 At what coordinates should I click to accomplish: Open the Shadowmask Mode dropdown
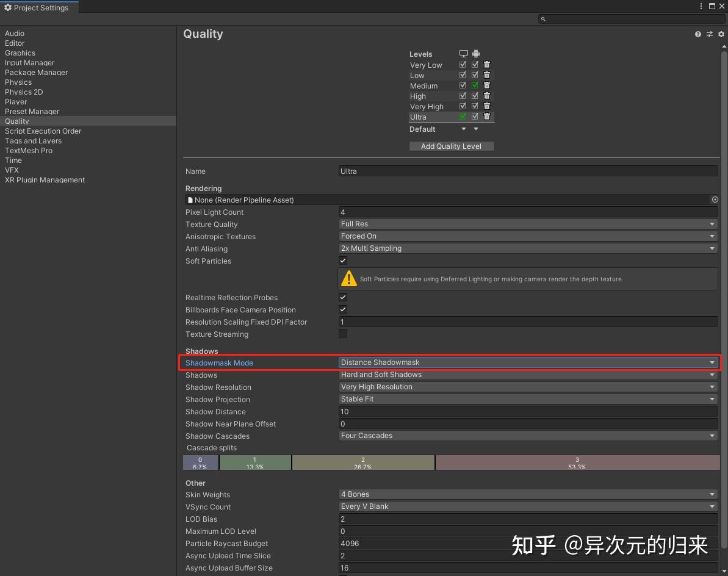click(528, 362)
